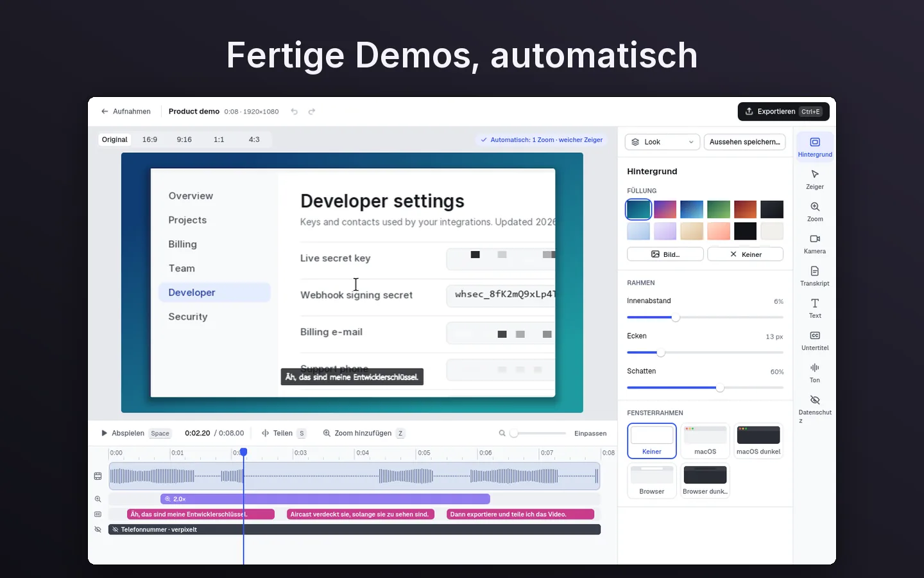Screen dimensions: 924x578
Task: Open the Hintergrund panel in sidebar
Action: [x=815, y=146]
